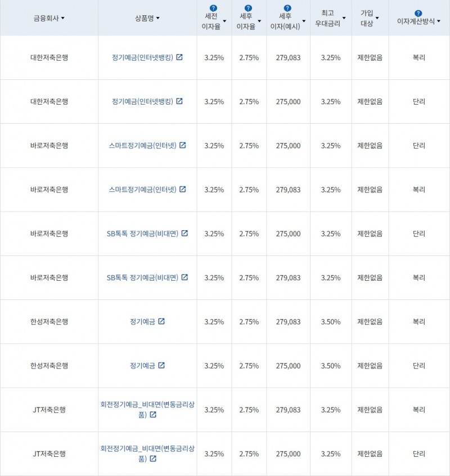Click the 가입대상 column sort arrow

(377, 17)
